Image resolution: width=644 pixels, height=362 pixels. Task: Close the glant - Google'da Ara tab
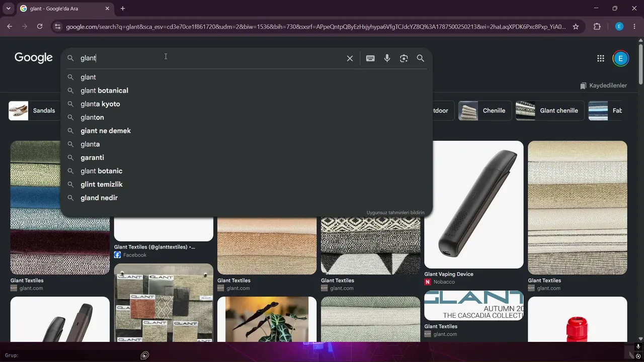point(107,9)
